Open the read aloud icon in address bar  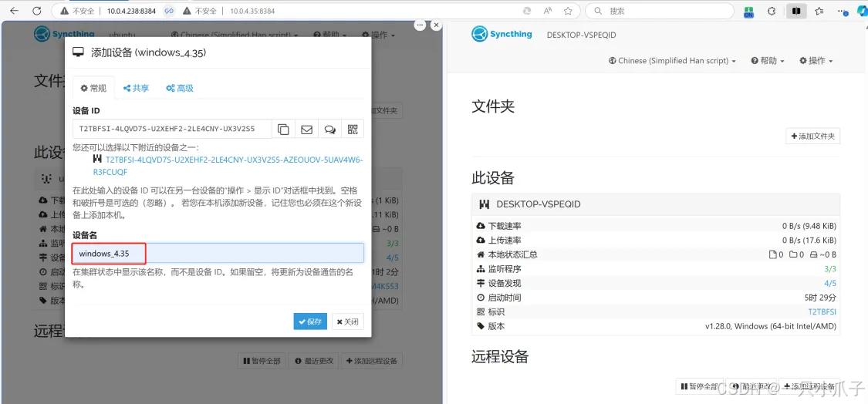click(548, 11)
